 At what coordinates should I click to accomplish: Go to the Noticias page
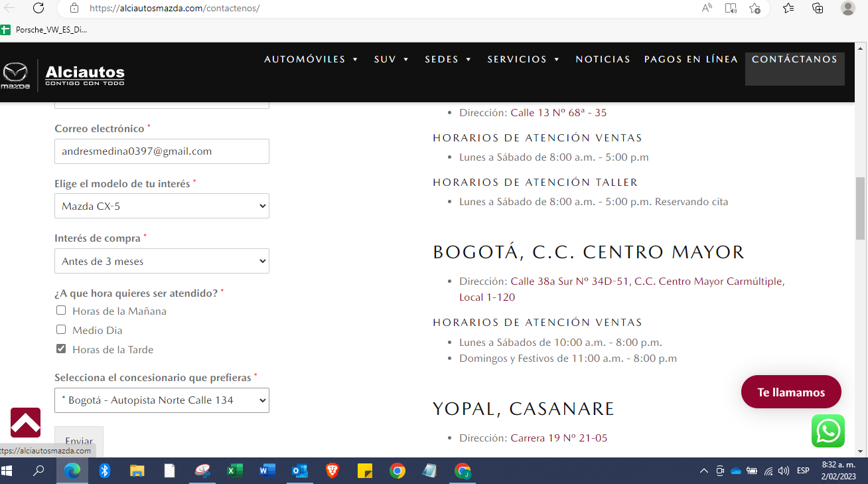pos(603,59)
